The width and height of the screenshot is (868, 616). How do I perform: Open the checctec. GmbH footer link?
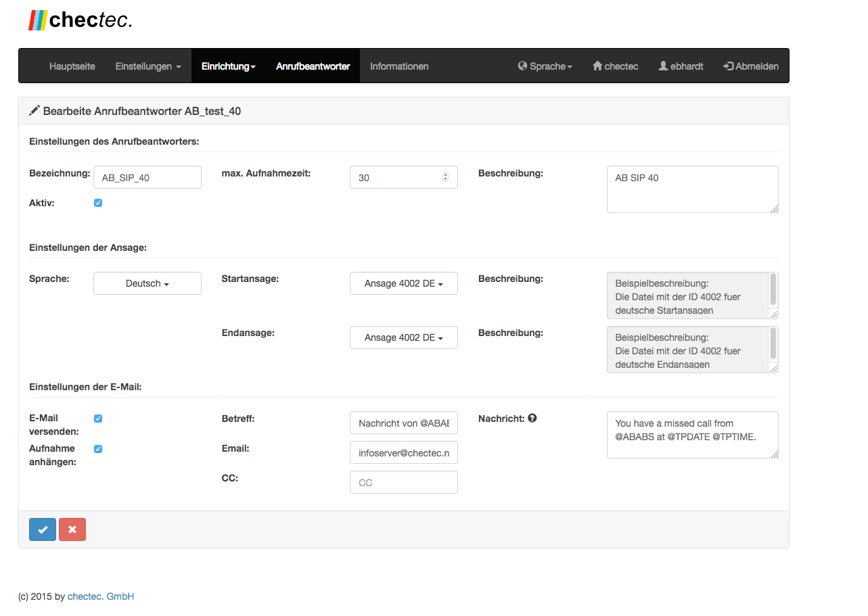[x=101, y=596]
